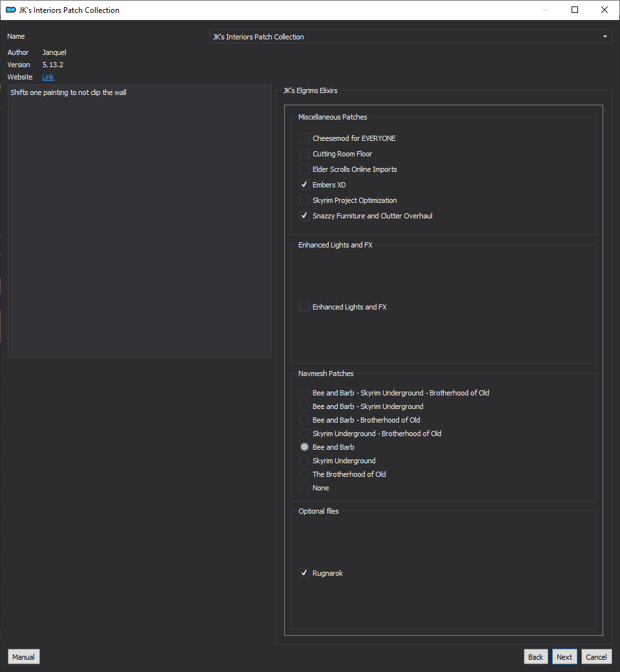Viewport: 620px width, 672px height.
Task: Open the installer Name dropdown
Action: click(411, 37)
